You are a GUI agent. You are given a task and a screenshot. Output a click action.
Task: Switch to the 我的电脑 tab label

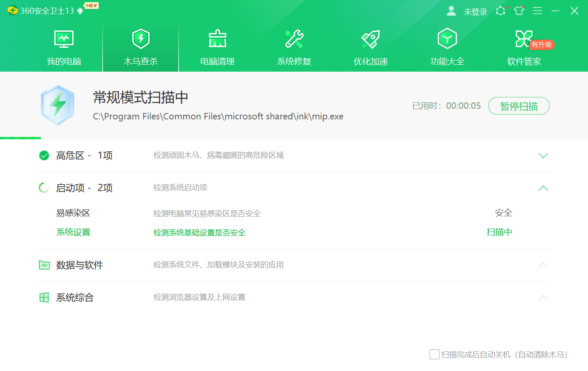[64, 61]
